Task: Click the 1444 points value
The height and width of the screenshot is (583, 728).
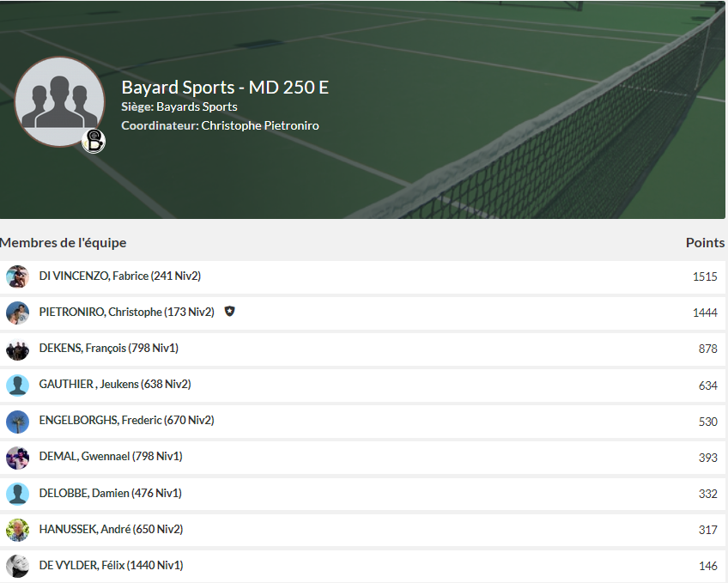Action: click(705, 313)
